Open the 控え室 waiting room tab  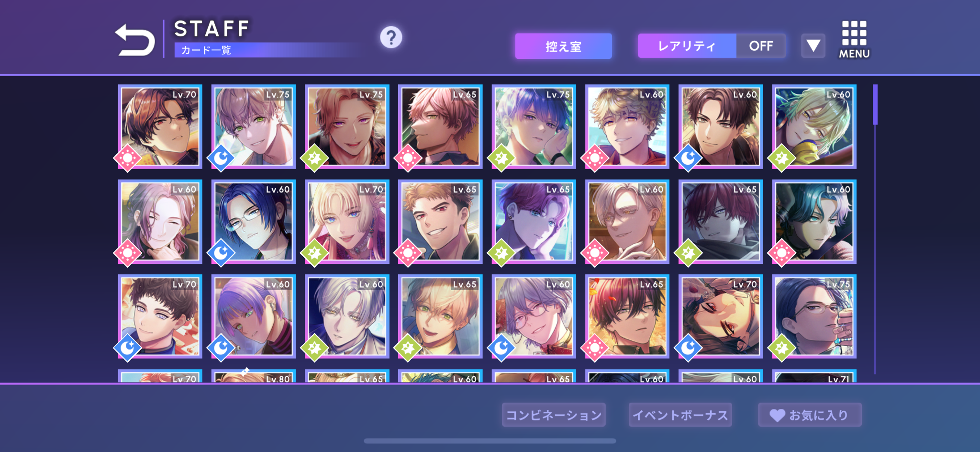tap(563, 46)
